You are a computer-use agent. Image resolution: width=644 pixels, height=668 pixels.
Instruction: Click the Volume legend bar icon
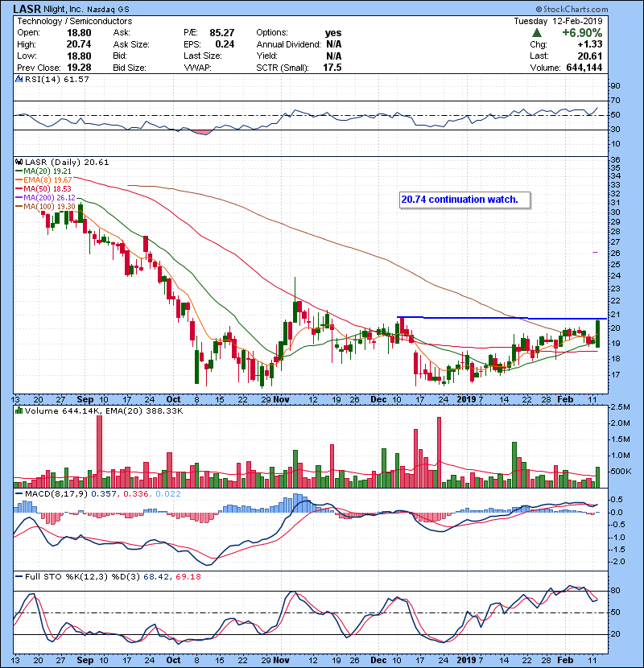(19, 411)
